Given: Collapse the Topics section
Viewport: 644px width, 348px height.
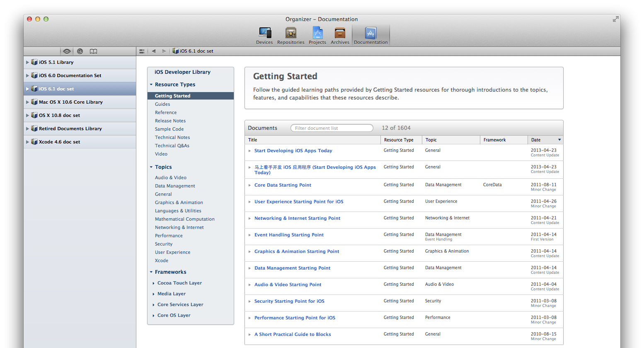Looking at the screenshot, I should (x=151, y=167).
